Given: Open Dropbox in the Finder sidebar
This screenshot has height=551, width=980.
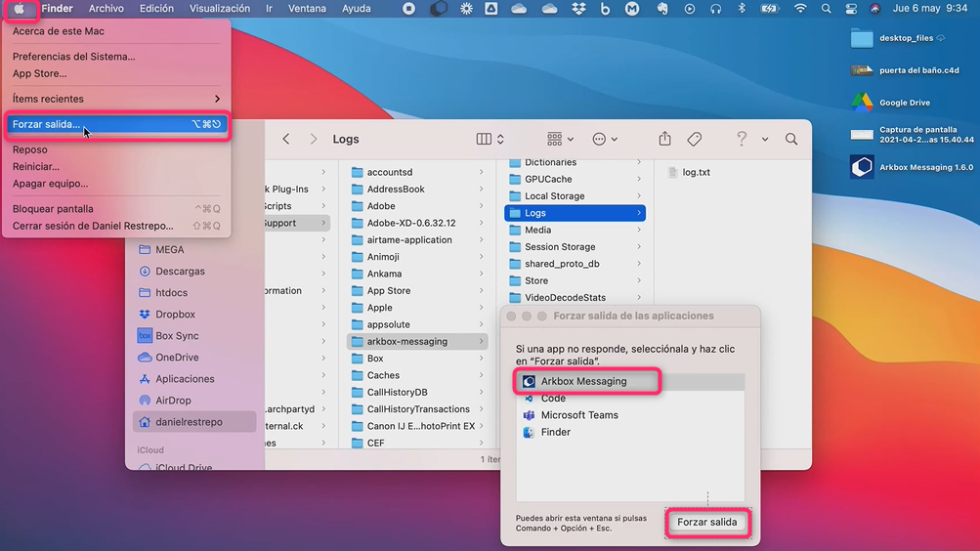Looking at the screenshot, I should pos(175,315).
